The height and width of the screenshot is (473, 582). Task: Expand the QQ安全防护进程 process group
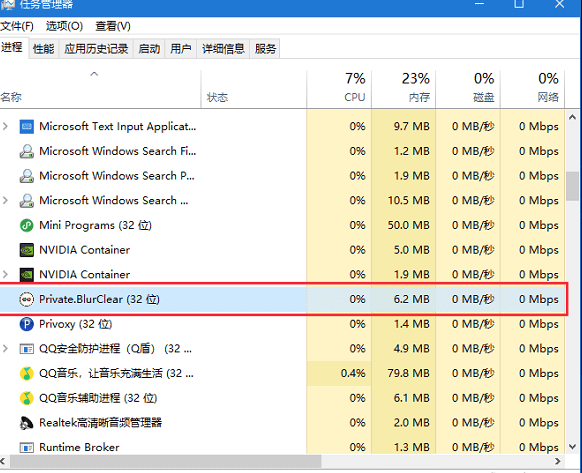pos(5,349)
